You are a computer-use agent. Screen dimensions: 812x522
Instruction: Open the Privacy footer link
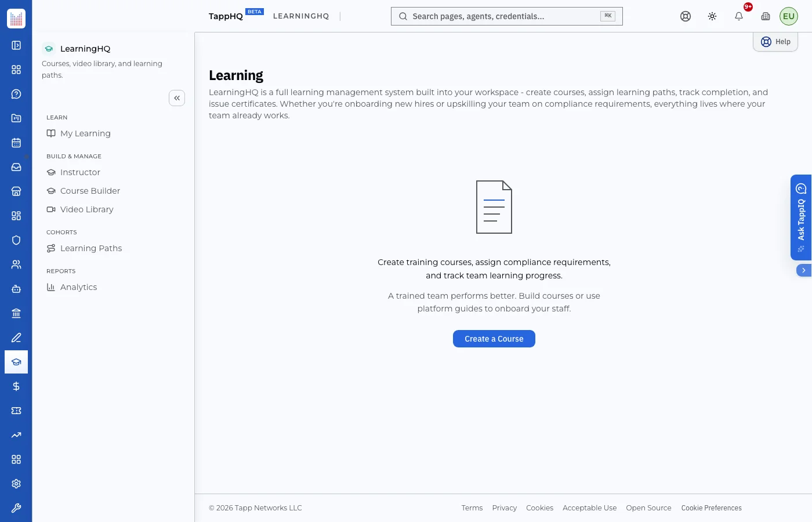[x=505, y=508]
